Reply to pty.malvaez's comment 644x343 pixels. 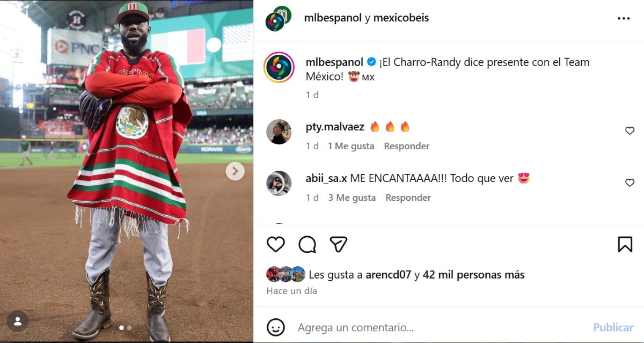pyautogui.click(x=407, y=146)
